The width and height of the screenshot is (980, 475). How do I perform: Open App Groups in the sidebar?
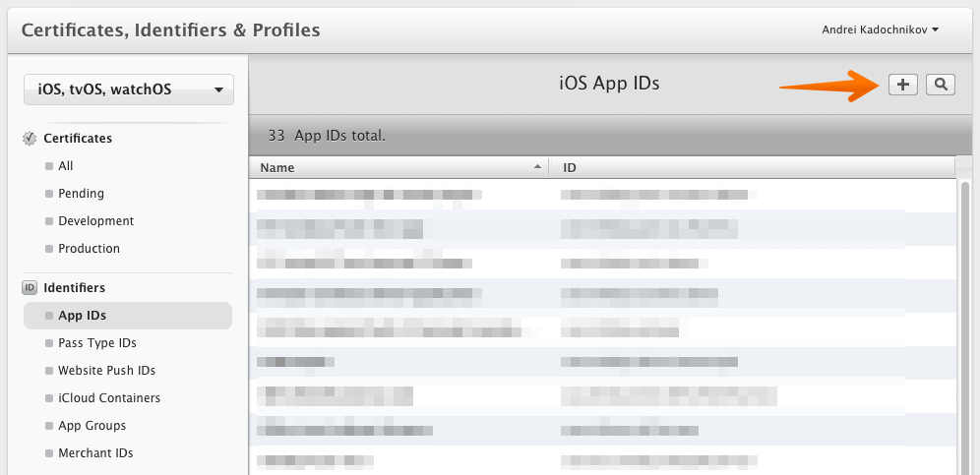(92, 426)
